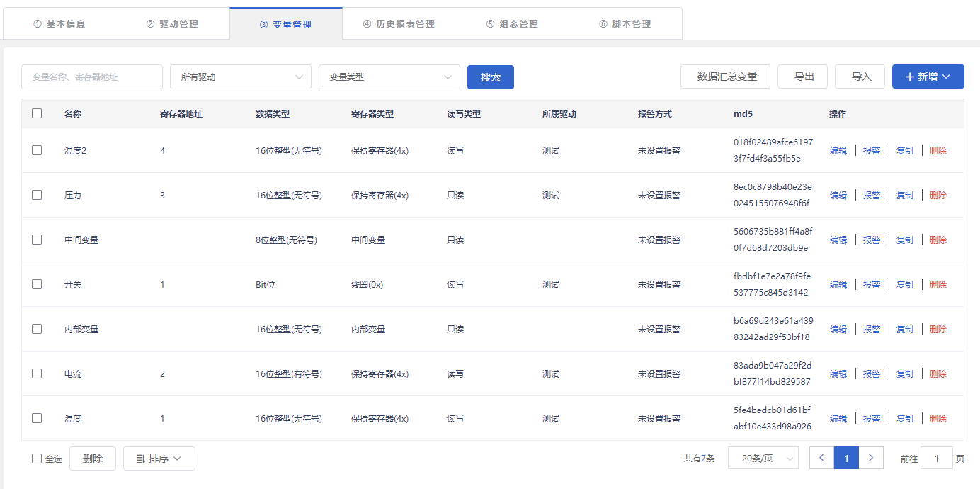Image resolution: width=980 pixels, height=489 pixels.
Task: Toggle the 全选 checkbox at bottom
Action: pos(37,459)
